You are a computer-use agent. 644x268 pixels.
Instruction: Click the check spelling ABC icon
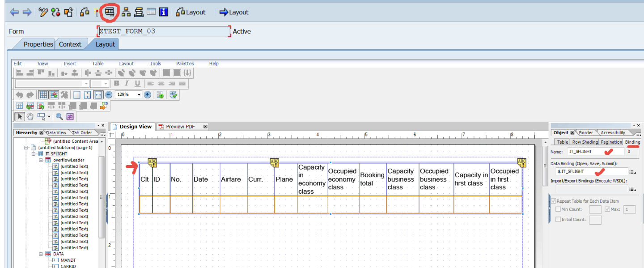tap(174, 95)
